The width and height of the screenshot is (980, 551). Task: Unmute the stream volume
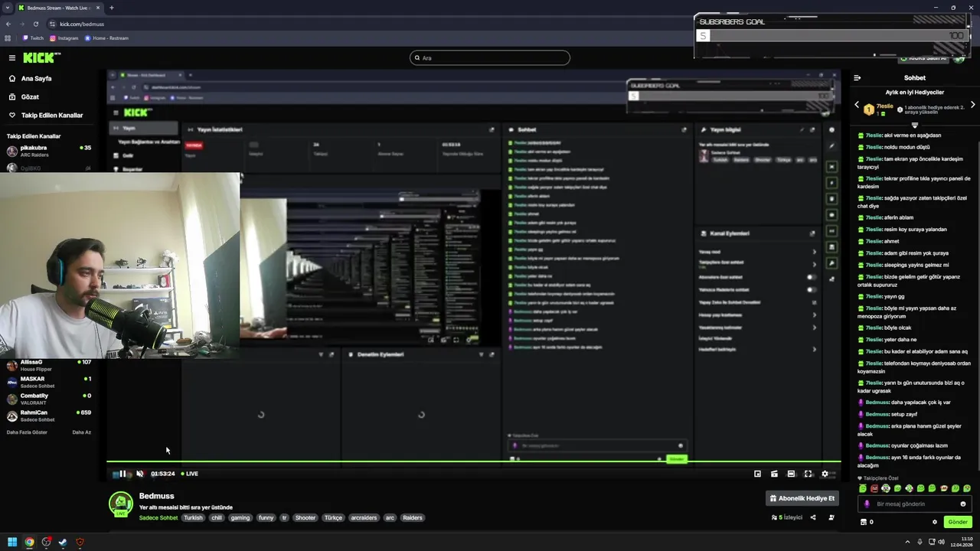point(139,474)
